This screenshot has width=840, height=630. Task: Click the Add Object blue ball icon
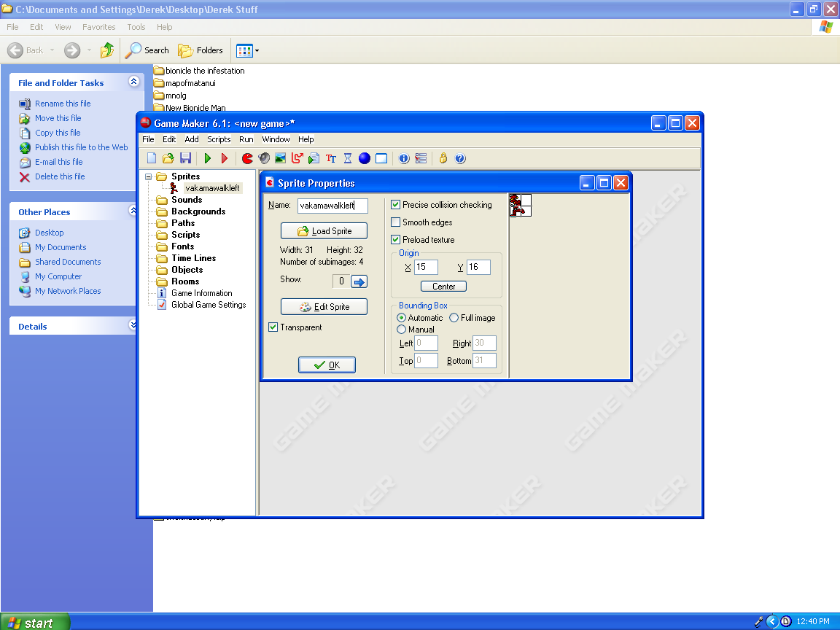[x=365, y=158]
